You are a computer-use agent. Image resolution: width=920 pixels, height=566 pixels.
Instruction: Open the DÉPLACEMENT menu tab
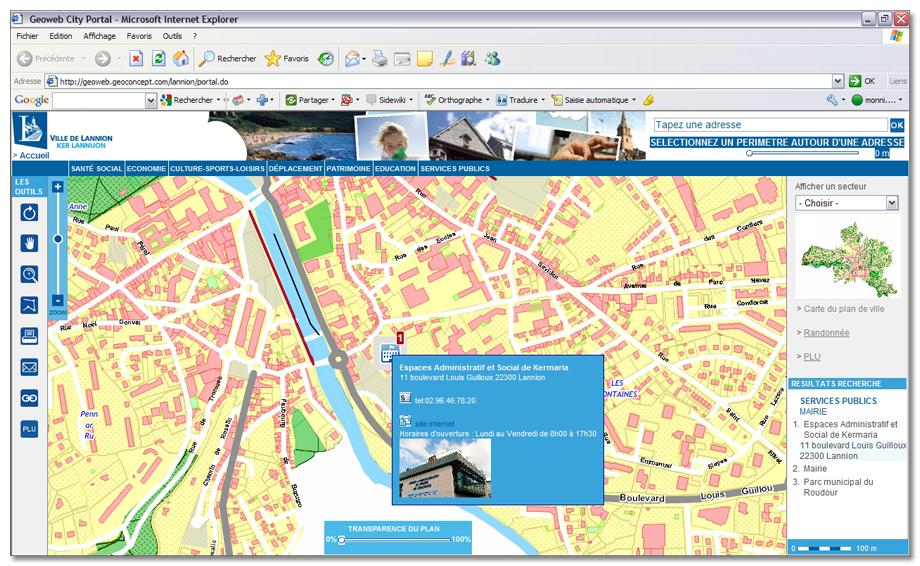point(296,169)
